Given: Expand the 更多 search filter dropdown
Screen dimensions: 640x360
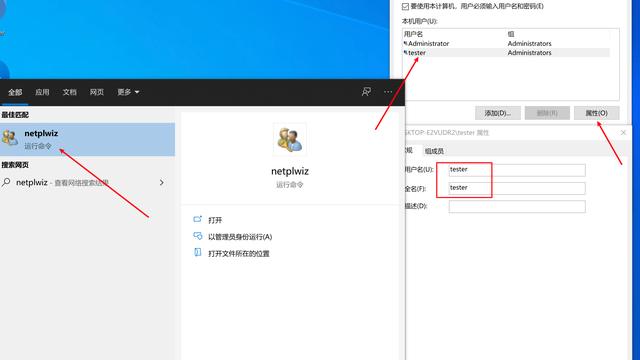Looking at the screenshot, I should coord(128,92).
